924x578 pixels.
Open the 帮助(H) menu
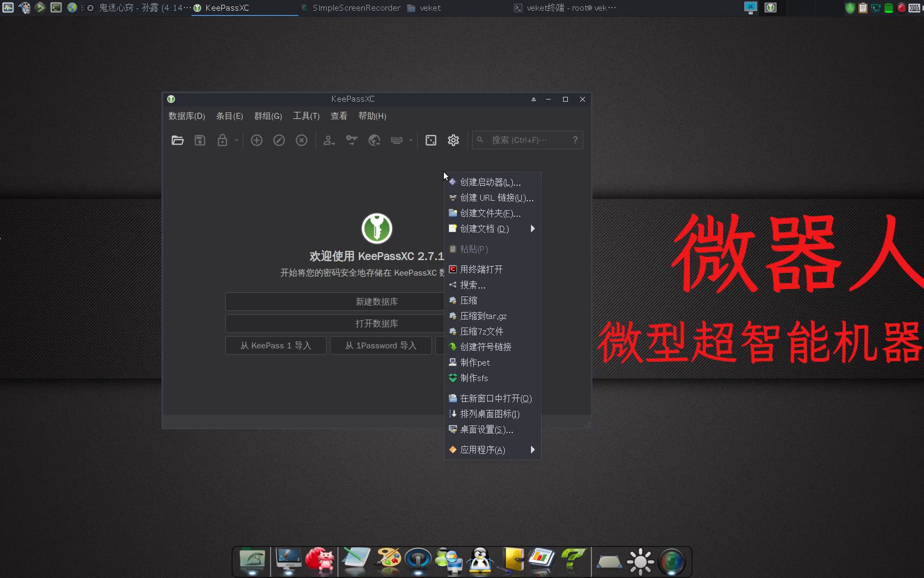tap(372, 116)
